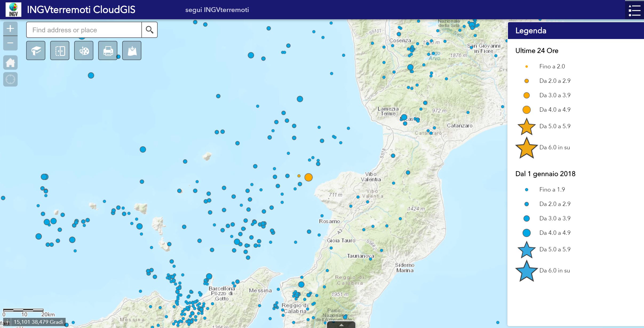
Task: Click the INGVterremoti CloudGIS title
Action: point(81,10)
